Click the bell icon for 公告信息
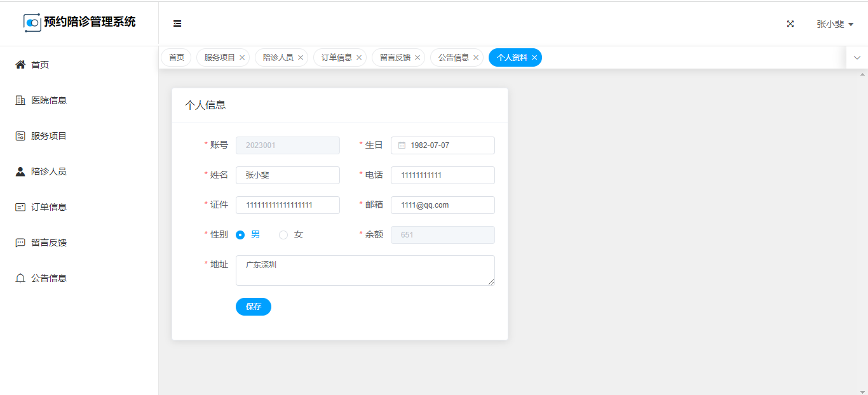Screen dimensions: 868x395 tap(20, 278)
